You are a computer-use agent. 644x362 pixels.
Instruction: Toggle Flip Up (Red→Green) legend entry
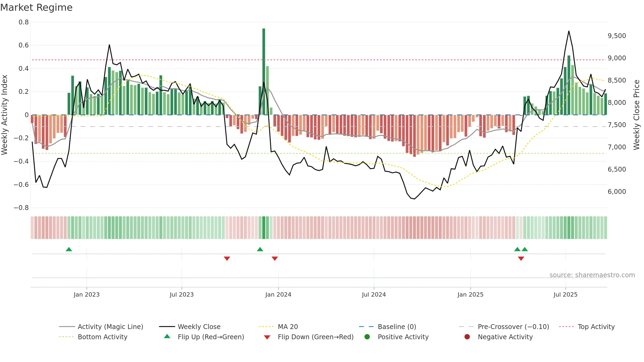point(204,337)
